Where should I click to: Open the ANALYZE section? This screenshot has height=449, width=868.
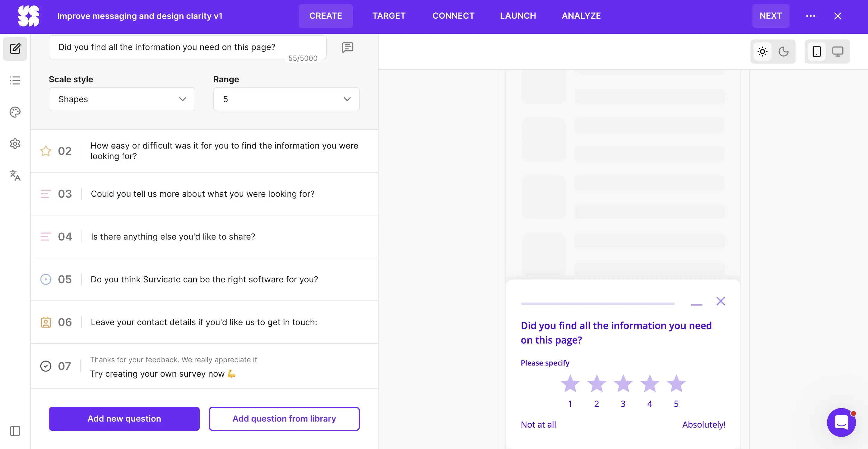[581, 15]
